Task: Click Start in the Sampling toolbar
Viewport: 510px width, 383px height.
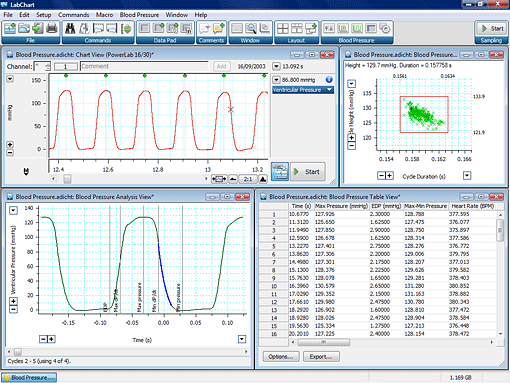Action: 492,29
